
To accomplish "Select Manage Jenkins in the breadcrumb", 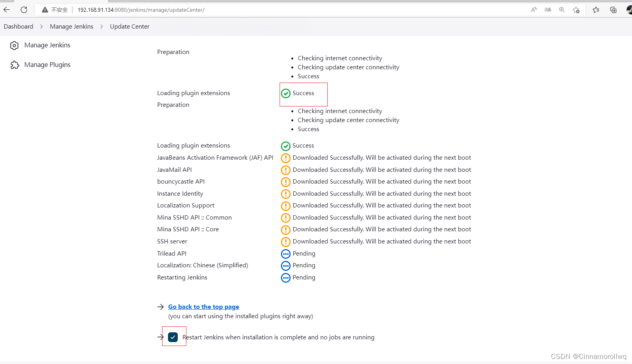I will pyautogui.click(x=71, y=26).
